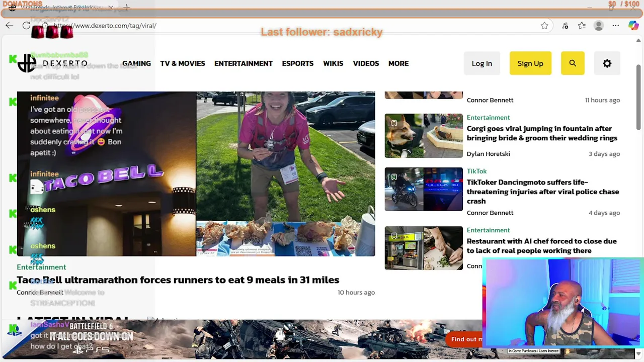
Task: Open the Gaming nav menu item
Action: point(136,63)
